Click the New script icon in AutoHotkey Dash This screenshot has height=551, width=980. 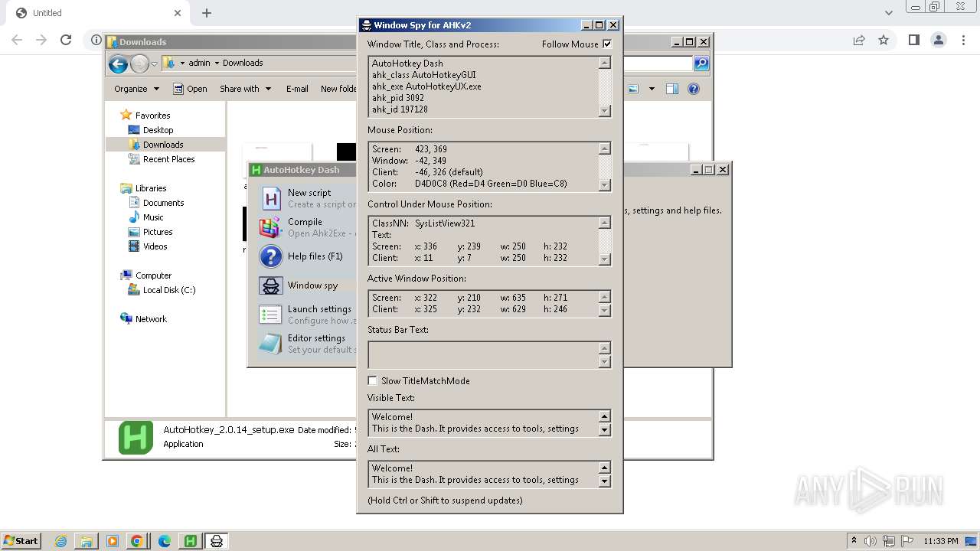[271, 198]
